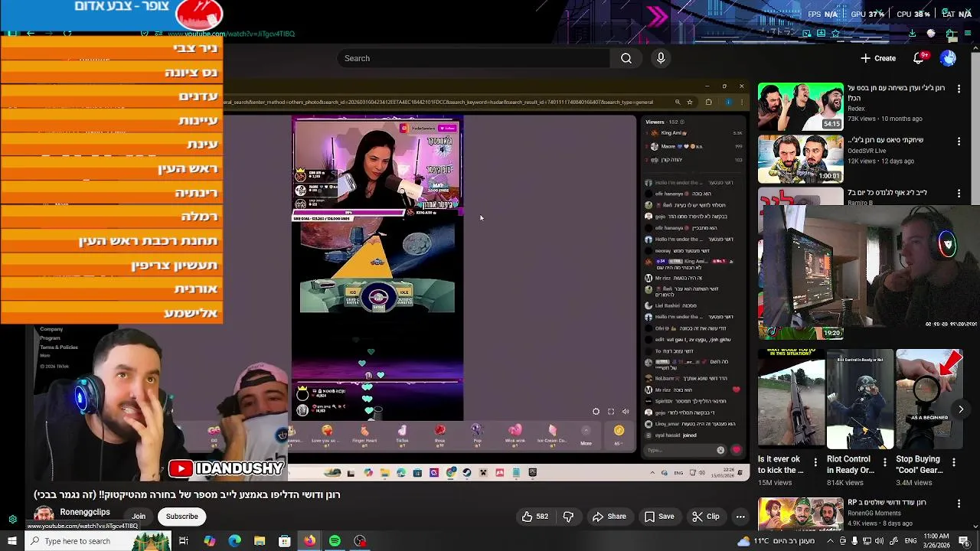This screenshot has width=980, height=551.
Task: Select alert row 'רמלה'
Action: coord(112,217)
